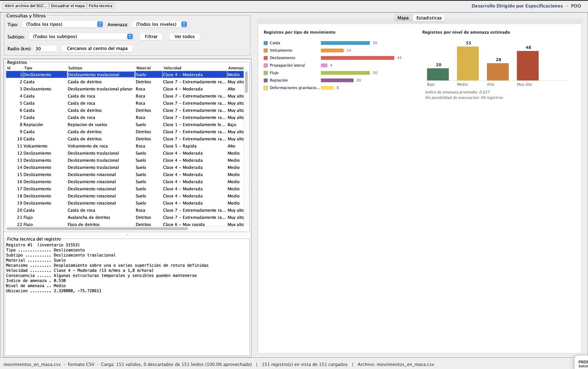This screenshot has width=588, height=369.
Task: Click the Velocidad column header
Action: (x=194, y=68)
